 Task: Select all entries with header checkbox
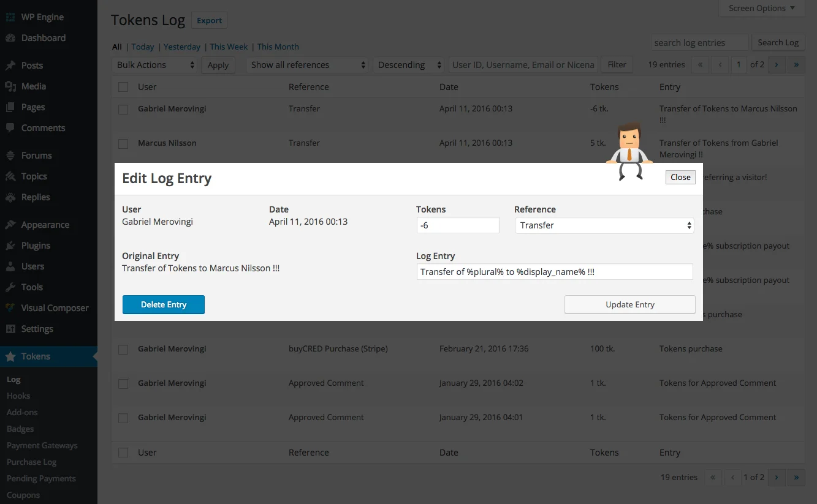(123, 86)
